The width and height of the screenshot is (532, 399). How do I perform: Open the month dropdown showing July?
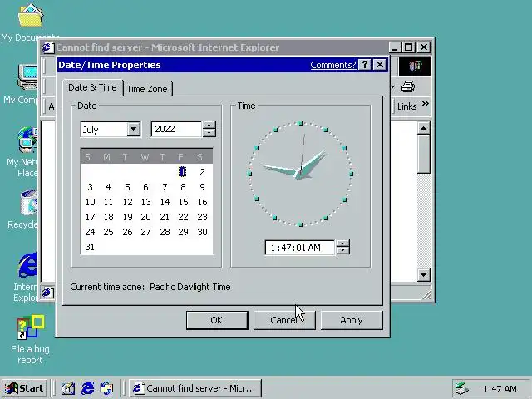[134, 129]
